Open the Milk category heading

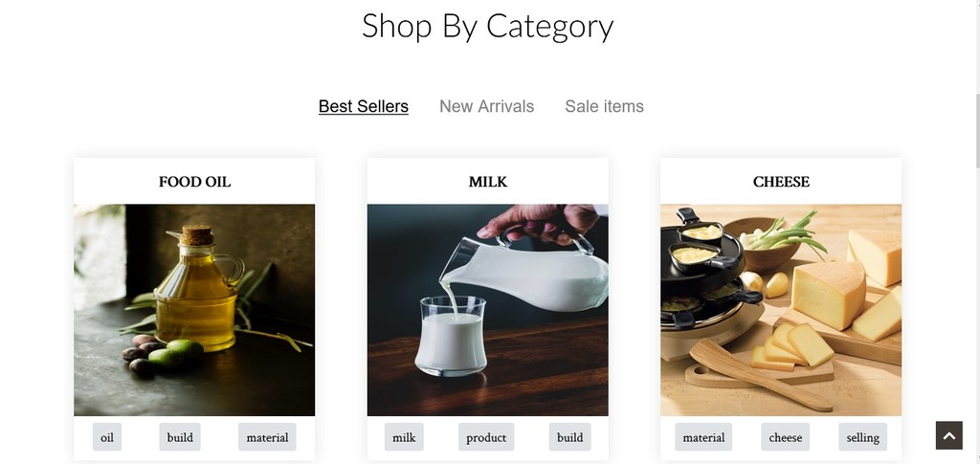(487, 182)
